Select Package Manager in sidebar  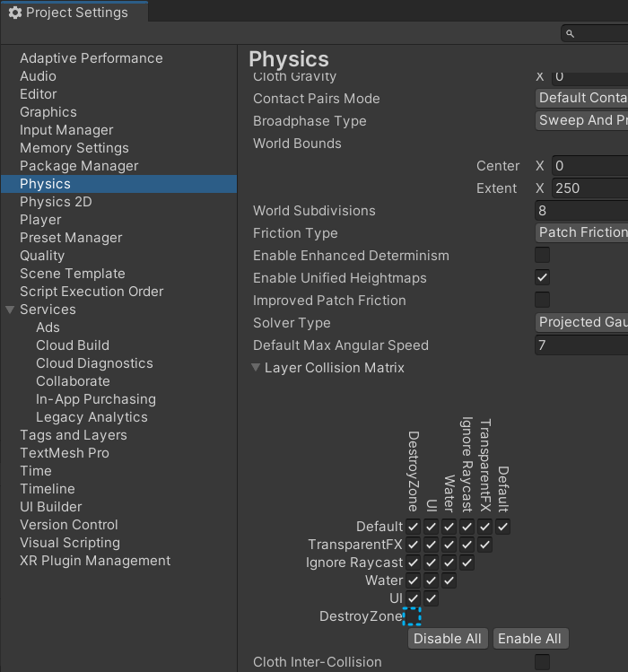coord(79,166)
